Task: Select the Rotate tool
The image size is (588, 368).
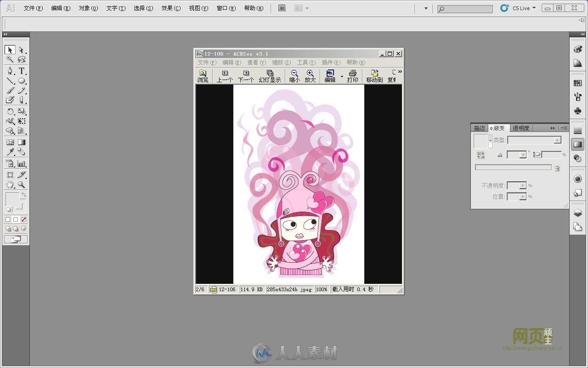Action: pyautogui.click(x=10, y=111)
